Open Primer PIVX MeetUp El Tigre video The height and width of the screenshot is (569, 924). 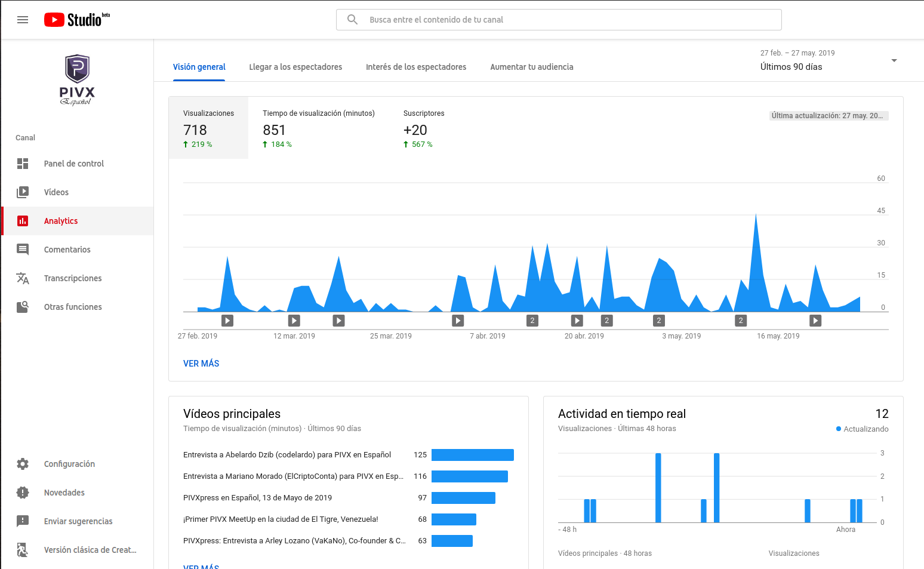(x=281, y=519)
